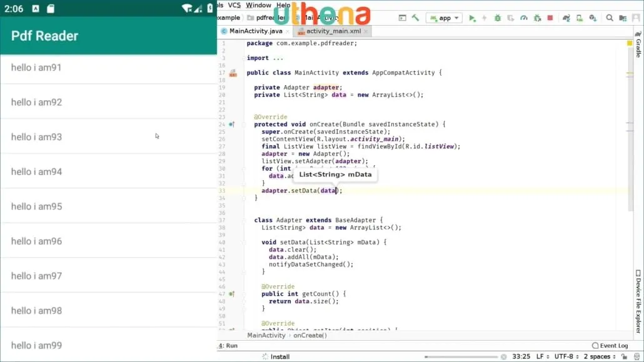Click 'Pdf Reader' app bar title
Image resolution: width=644 pixels, height=362 pixels.
tap(44, 36)
